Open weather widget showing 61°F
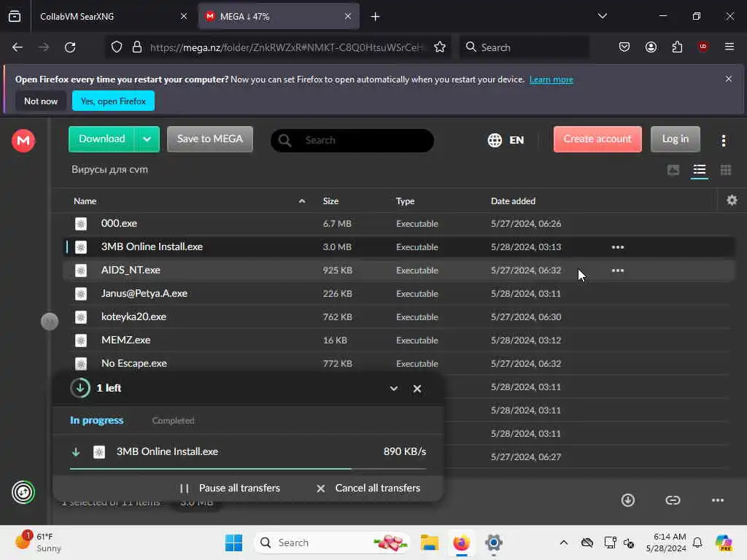 click(38, 542)
